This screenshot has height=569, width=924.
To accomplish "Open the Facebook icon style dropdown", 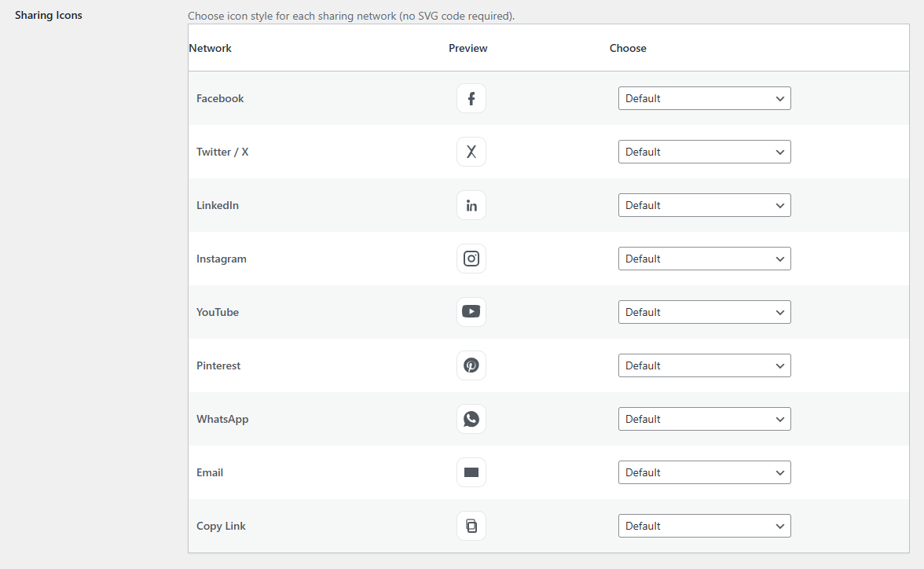I will pos(704,98).
